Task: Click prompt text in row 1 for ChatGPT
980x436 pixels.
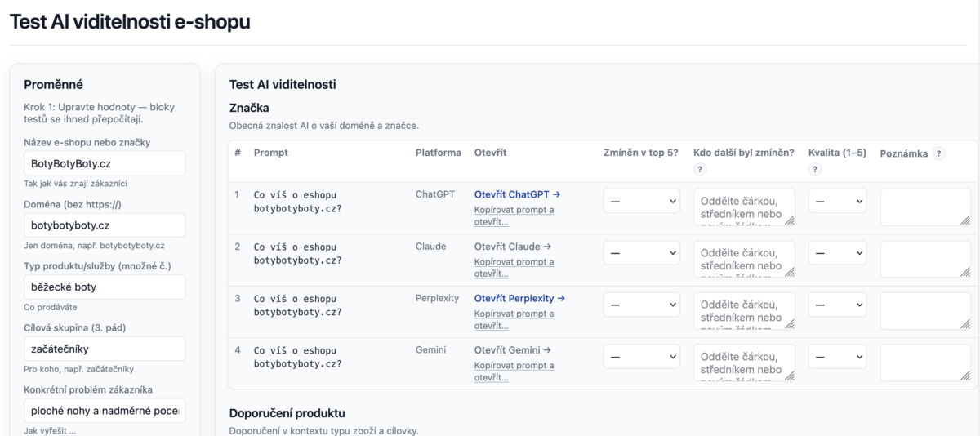Action: (x=298, y=201)
